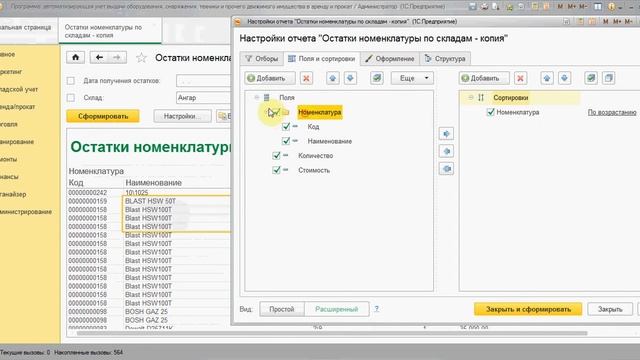Move sorting item up in Сортировки toolbar
The image size is (640, 360).
(x=547, y=78)
